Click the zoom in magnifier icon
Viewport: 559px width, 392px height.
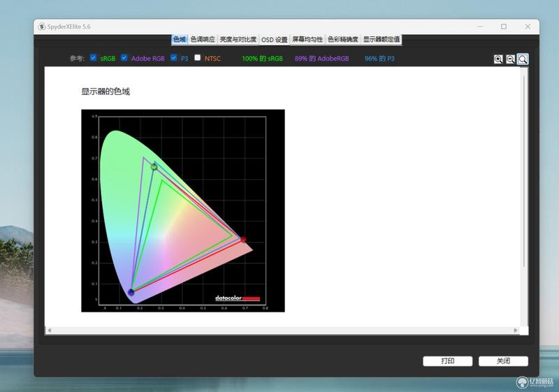pos(498,59)
